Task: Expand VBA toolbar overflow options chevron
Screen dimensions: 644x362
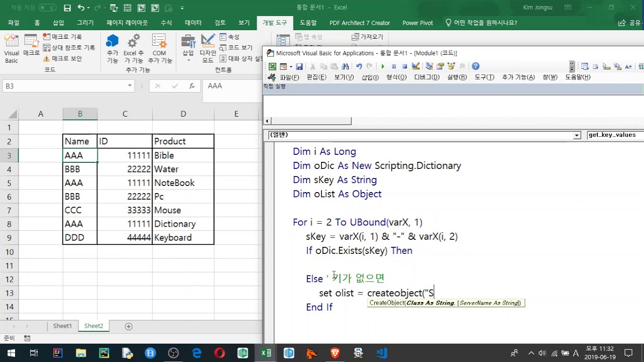Action: click(572, 66)
